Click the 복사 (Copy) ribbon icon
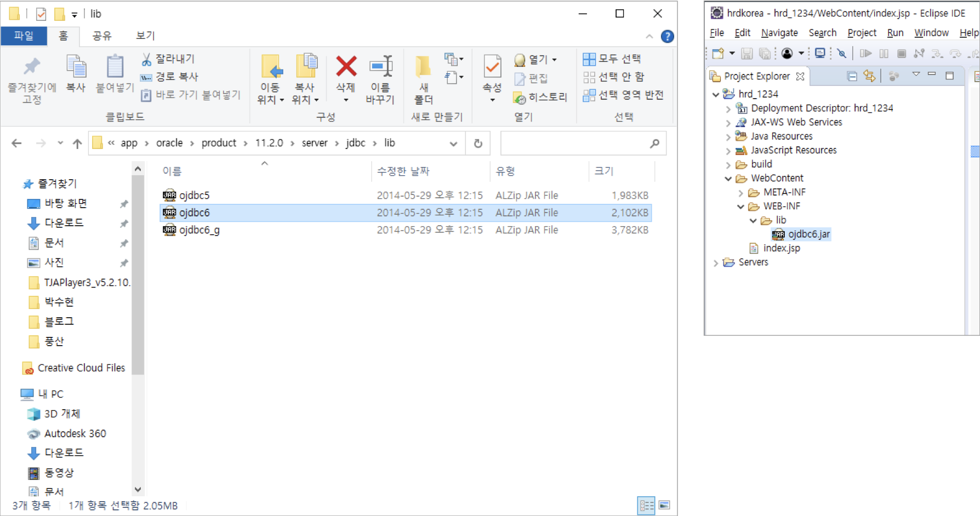 pyautogui.click(x=76, y=74)
